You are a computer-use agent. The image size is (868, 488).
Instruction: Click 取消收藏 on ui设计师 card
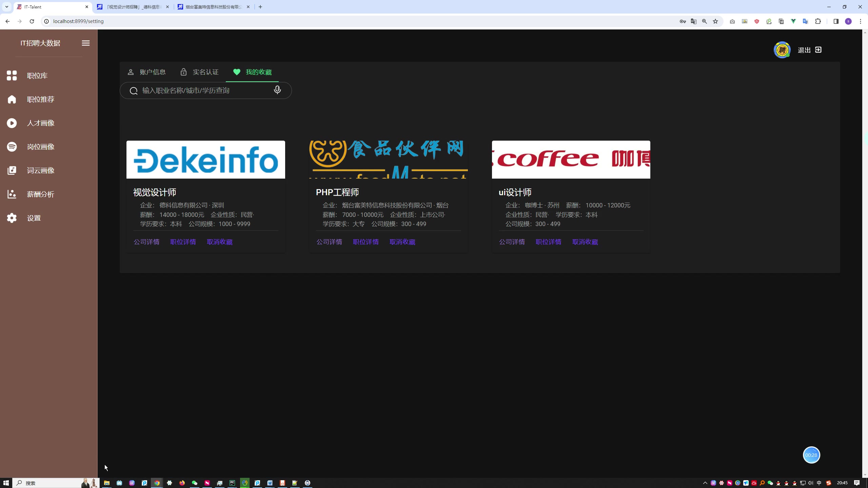pos(585,242)
